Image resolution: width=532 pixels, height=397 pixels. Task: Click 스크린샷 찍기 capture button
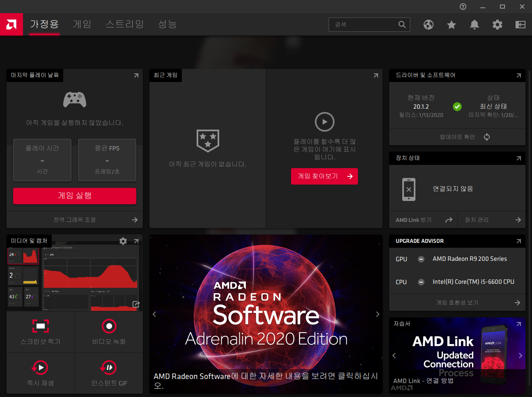point(41,332)
